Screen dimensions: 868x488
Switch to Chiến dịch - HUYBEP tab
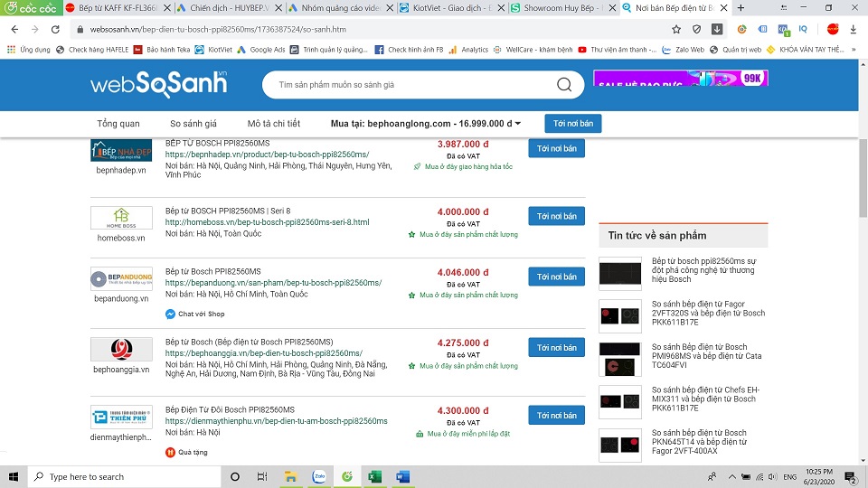pos(223,8)
